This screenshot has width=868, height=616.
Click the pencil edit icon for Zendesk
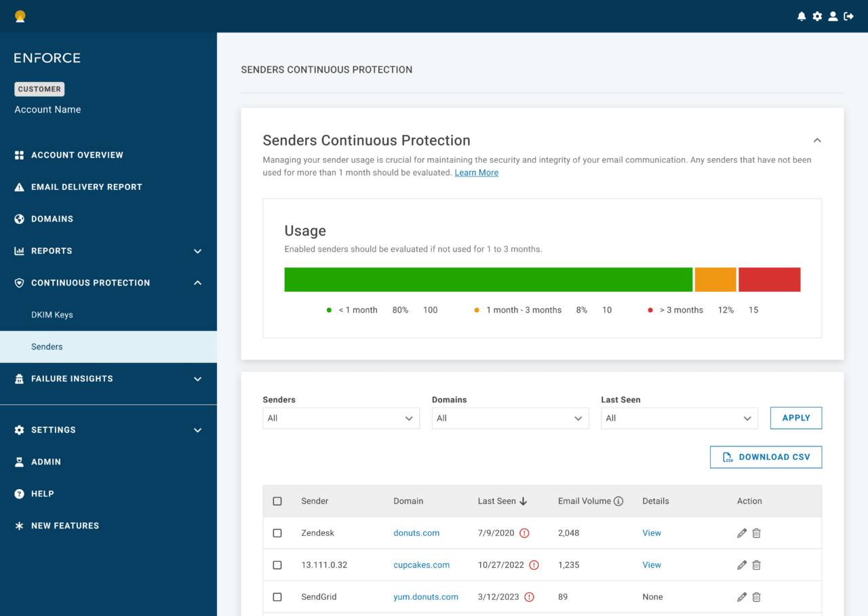click(742, 533)
